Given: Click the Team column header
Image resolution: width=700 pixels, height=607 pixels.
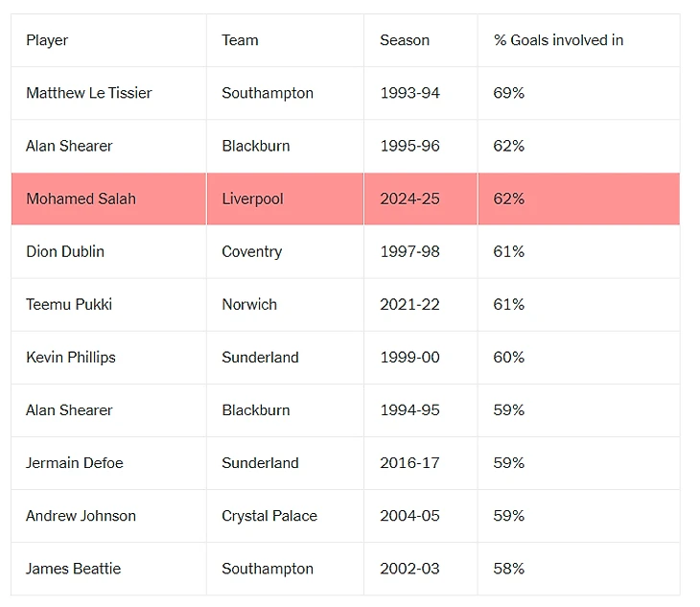Looking at the screenshot, I should 240,40.
